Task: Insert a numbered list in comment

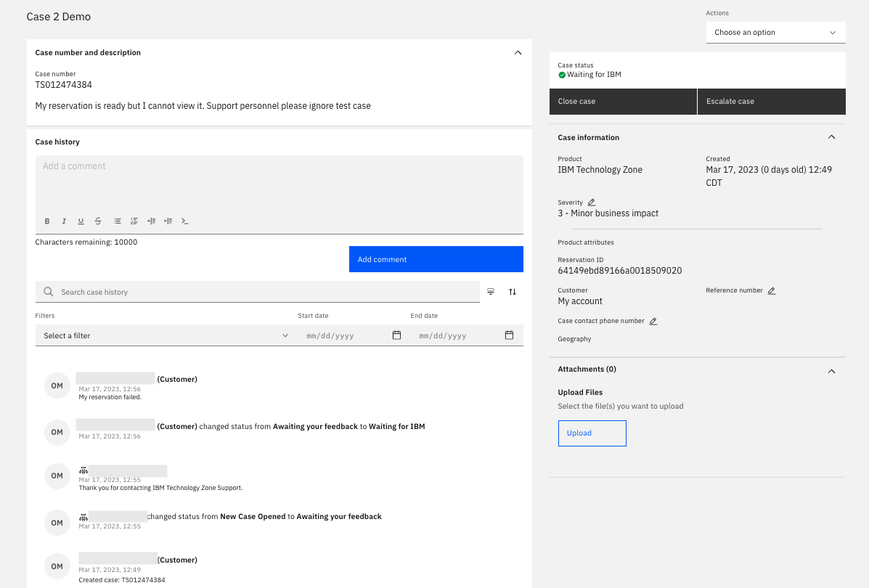Action: coord(134,221)
